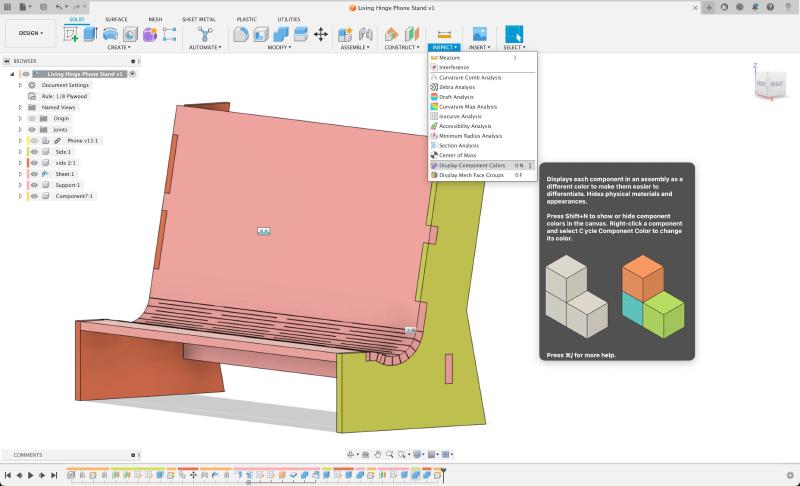Image resolution: width=800 pixels, height=486 pixels.
Task: Select the Zoom magnifier in navigation bar
Action: [390, 454]
